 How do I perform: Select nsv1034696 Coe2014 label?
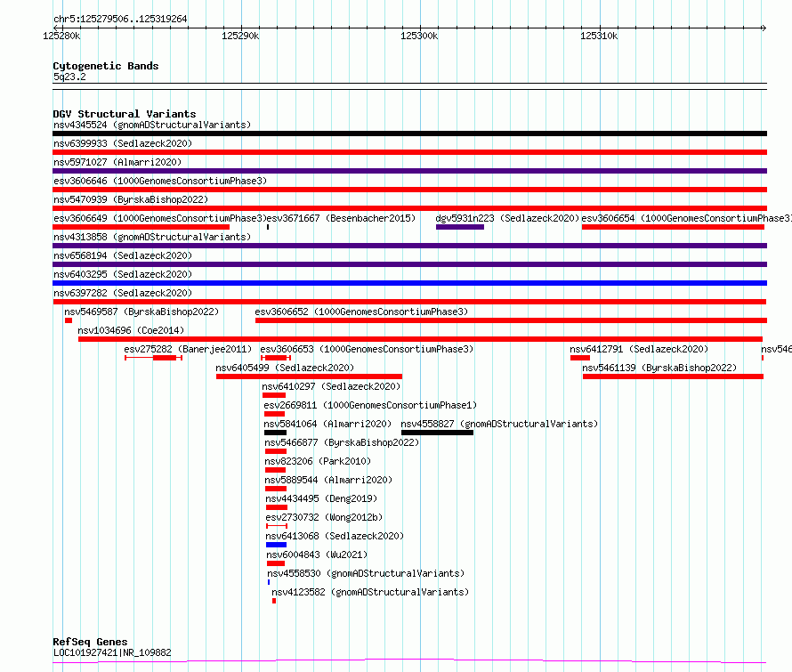131,330
